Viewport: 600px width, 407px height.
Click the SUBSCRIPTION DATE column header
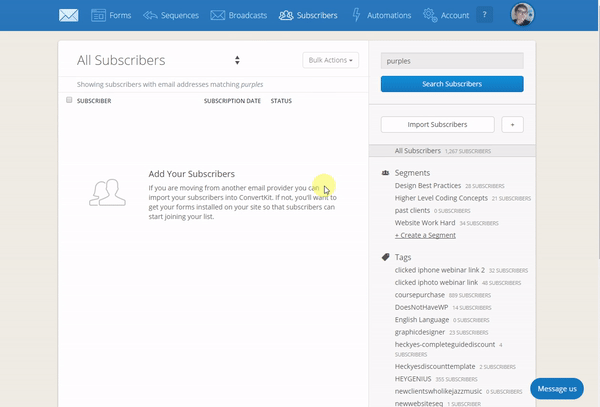232,101
